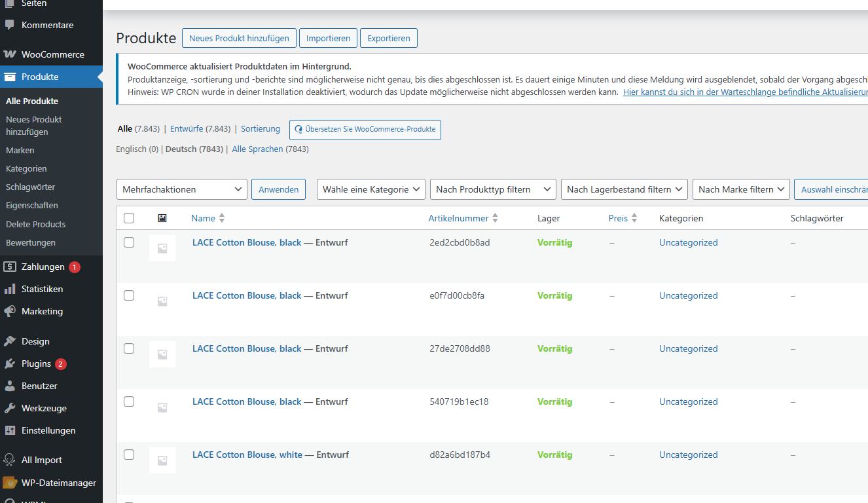This screenshot has width=868, height=503.
Task: Click the Plugins plug icon
Action: [x=9, y=363]
